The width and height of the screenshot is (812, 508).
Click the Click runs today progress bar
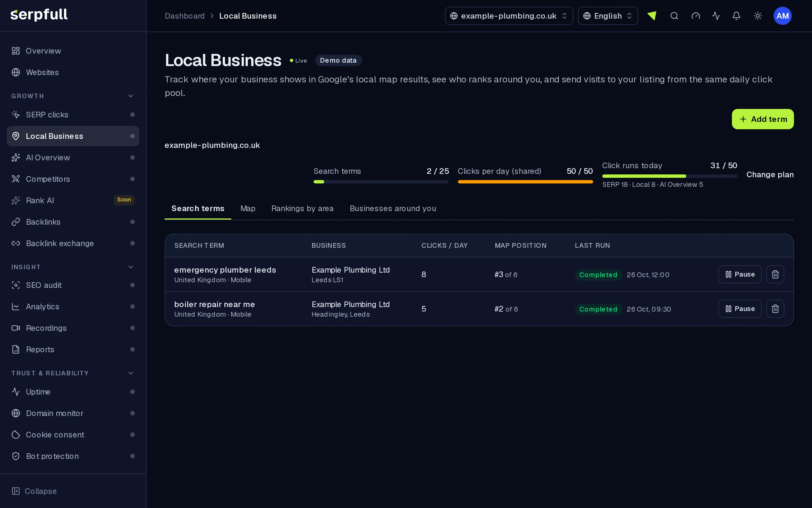669,176
